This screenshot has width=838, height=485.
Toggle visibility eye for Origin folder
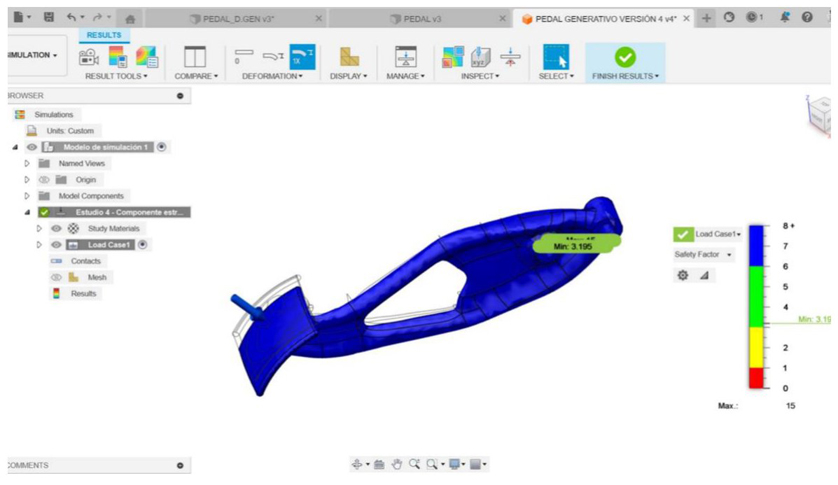coord(44,180)
